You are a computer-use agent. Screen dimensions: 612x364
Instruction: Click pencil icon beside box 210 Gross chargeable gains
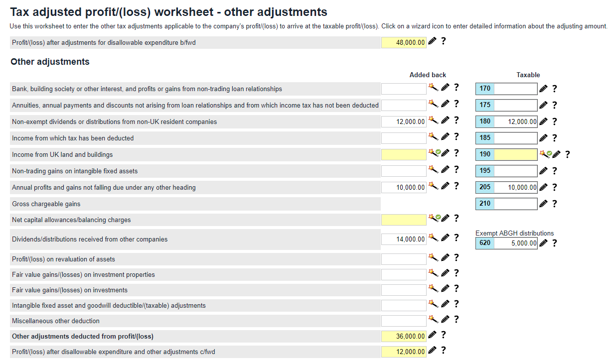click(544, 203)
